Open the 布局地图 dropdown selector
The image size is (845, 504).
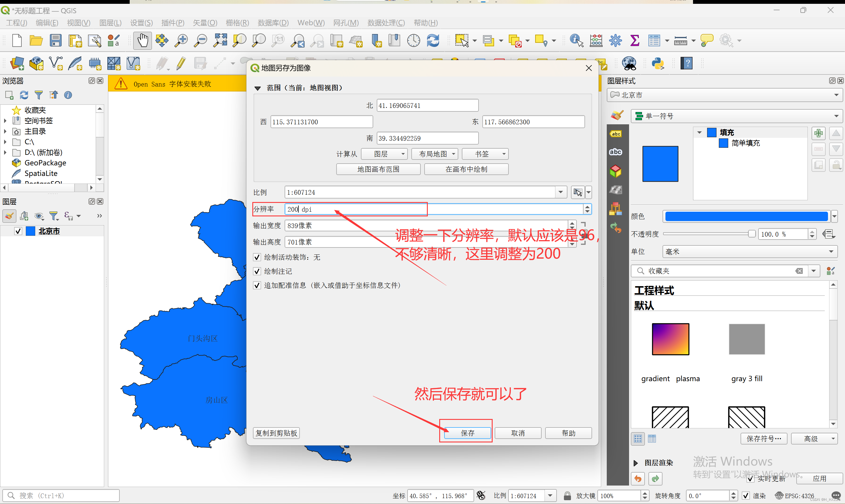[x=434, y=155]
